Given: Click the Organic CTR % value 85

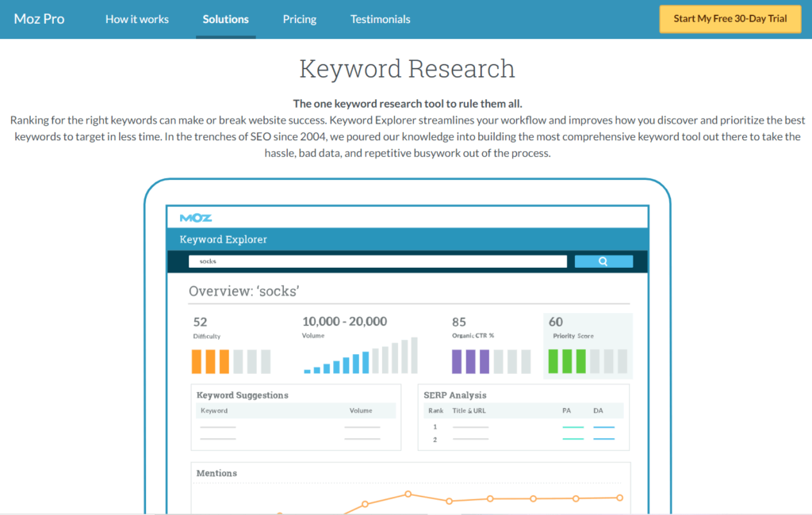Looking at the screenshot, I should 459,322.
